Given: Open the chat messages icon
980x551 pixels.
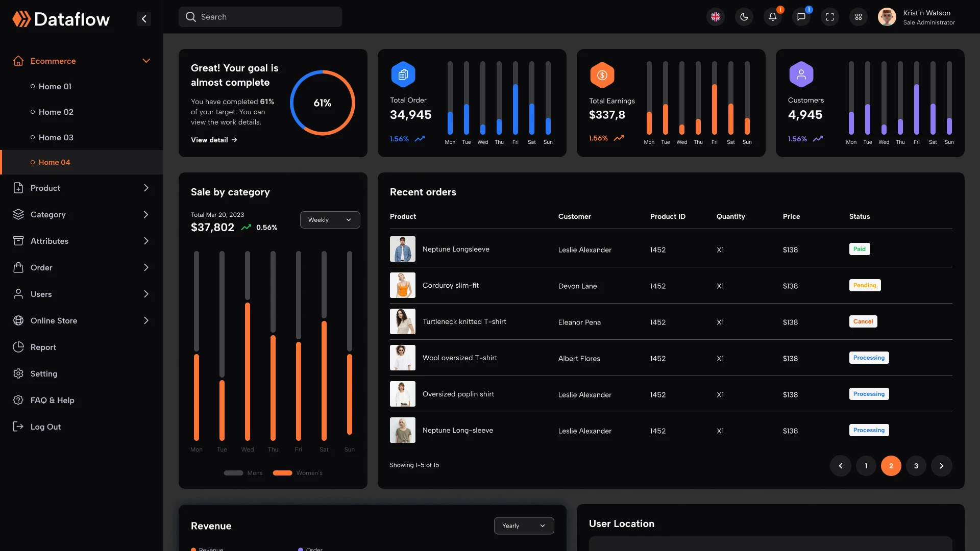Looking at the screenshot, I should coord(801,17).
